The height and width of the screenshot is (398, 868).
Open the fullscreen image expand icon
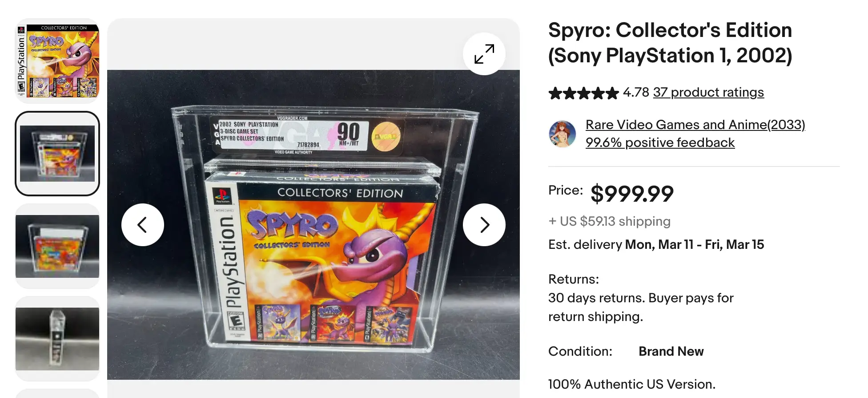pos(483,53)
